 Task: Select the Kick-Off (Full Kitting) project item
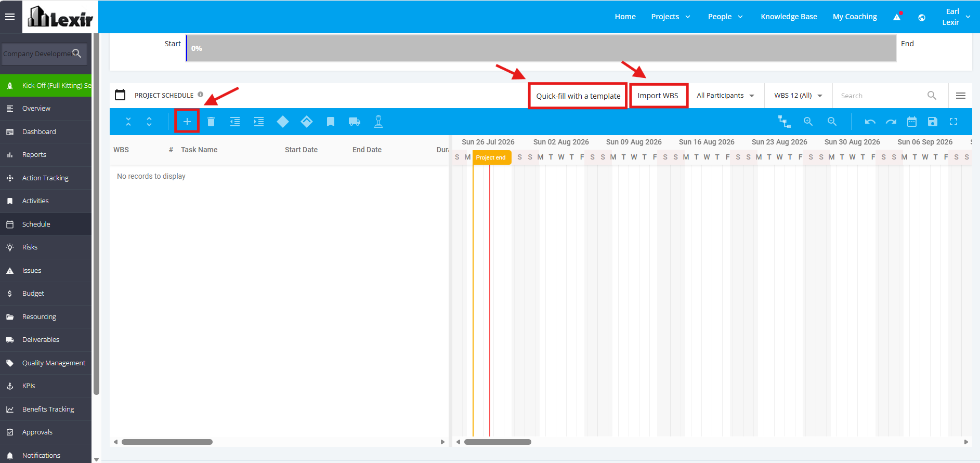coord(46,86)
